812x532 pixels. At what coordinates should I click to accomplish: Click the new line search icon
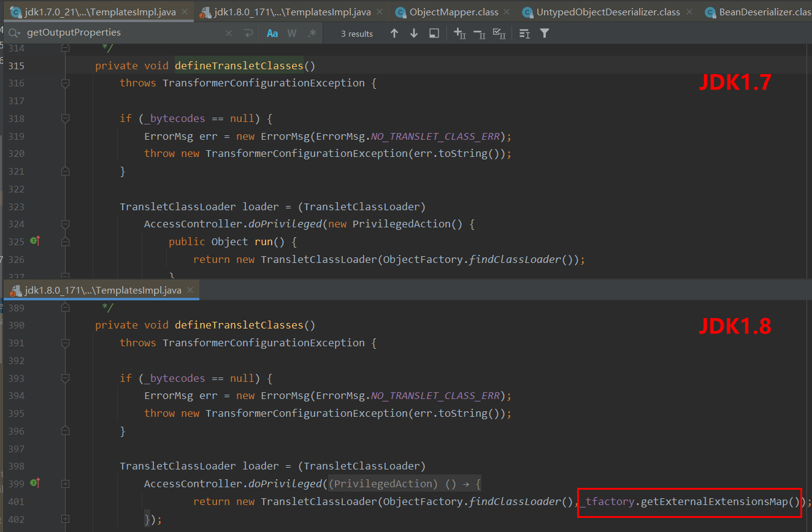click(x=248, y=33)
